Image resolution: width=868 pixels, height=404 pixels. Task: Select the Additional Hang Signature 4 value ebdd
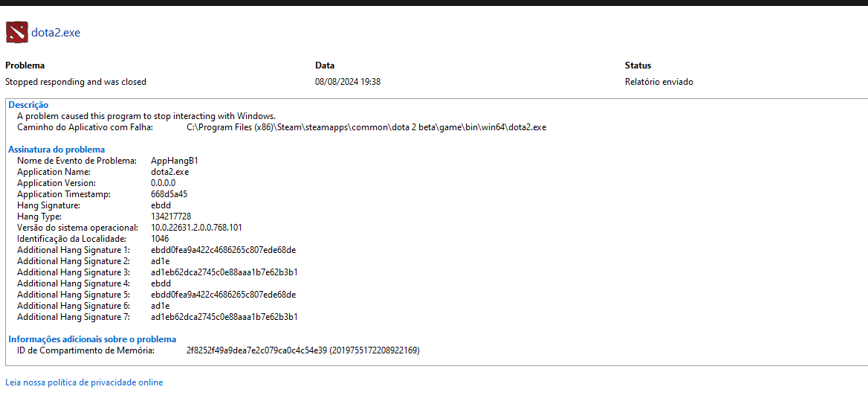[161, 283]
